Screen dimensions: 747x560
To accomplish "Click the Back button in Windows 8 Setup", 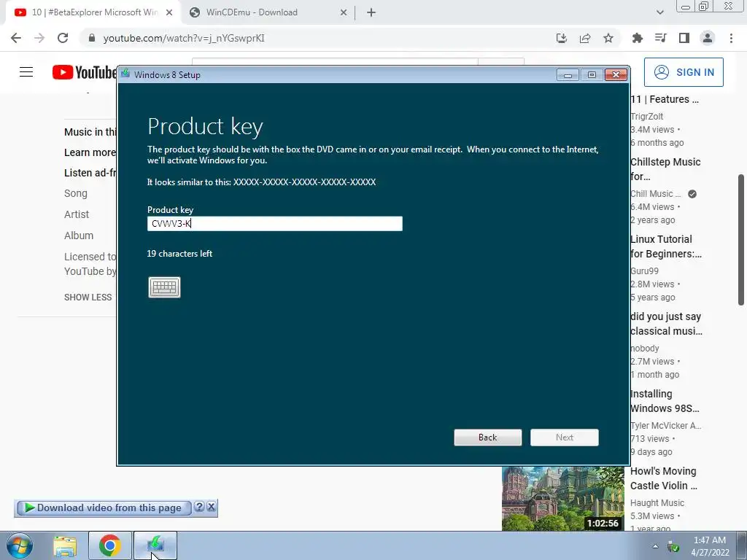I will coord(488,437).
